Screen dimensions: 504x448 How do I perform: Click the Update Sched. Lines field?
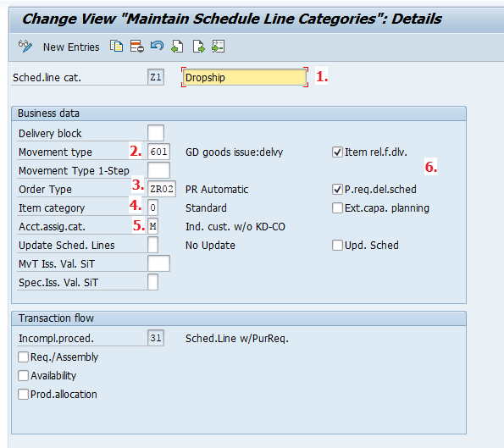pos(153,245)
